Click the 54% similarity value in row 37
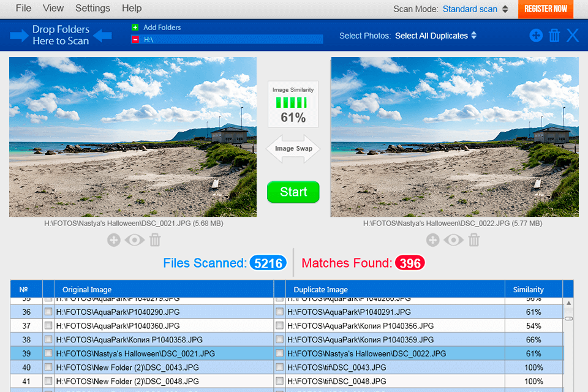 tap(533, 326)
